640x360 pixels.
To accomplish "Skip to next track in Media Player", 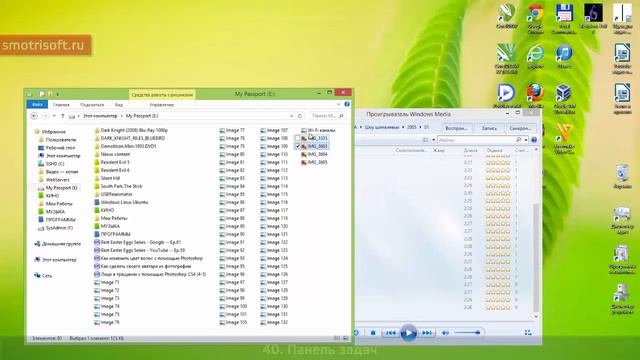I will click(427, 333).
